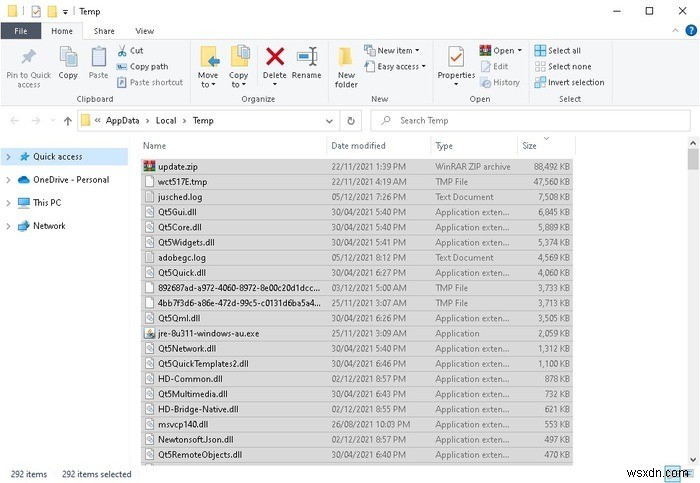Select Network in the navigation pane

pos(49,226)
